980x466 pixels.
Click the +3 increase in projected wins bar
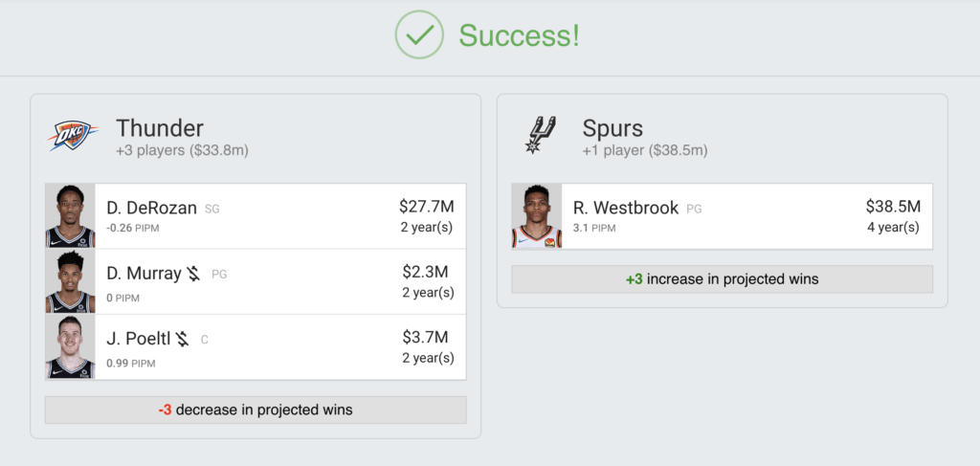[x=722, y=278]
